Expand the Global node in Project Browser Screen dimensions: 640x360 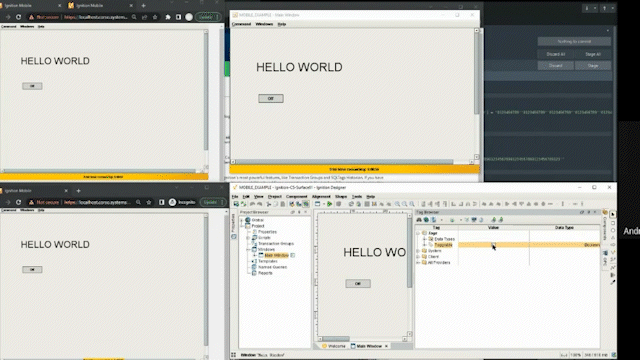pyautogui.click(x=242, y=220)
